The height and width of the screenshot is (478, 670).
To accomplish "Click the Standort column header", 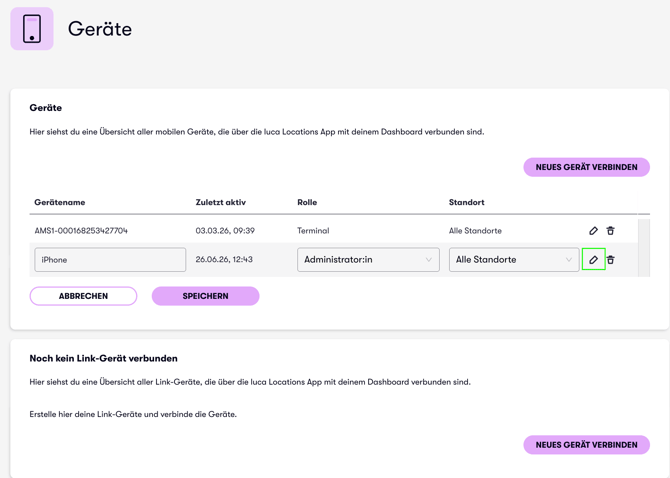I will click(x=466, y=202).
